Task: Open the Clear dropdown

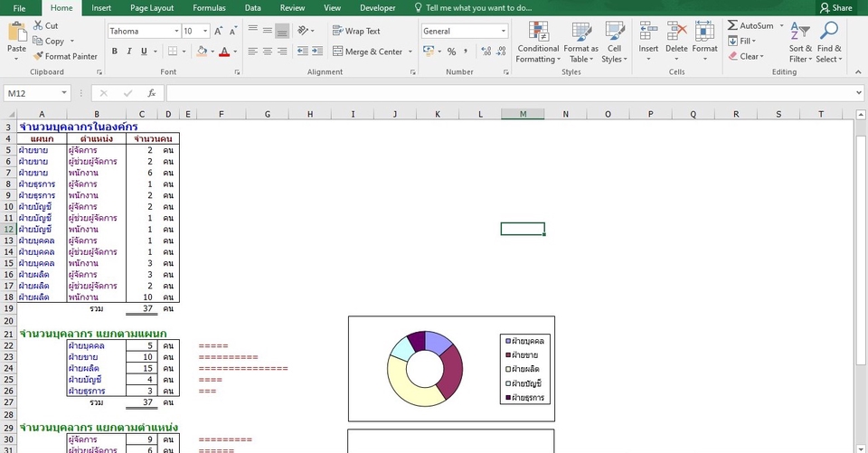Action: [x=746, y=56]
